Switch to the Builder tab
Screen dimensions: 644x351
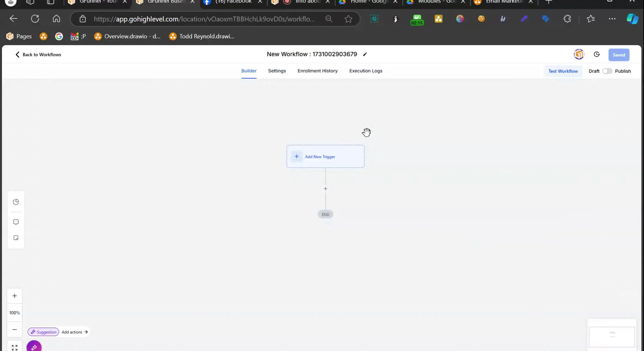[249, 71]
